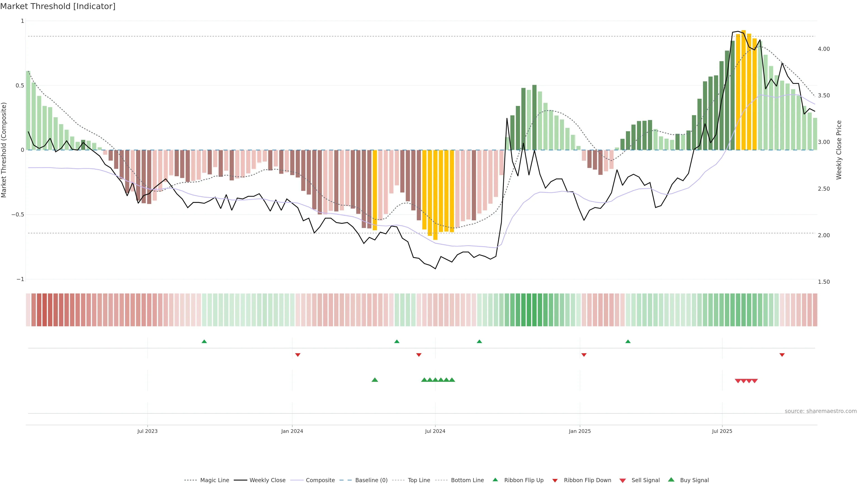Click Baseline (0) legend item

[371, 480]
